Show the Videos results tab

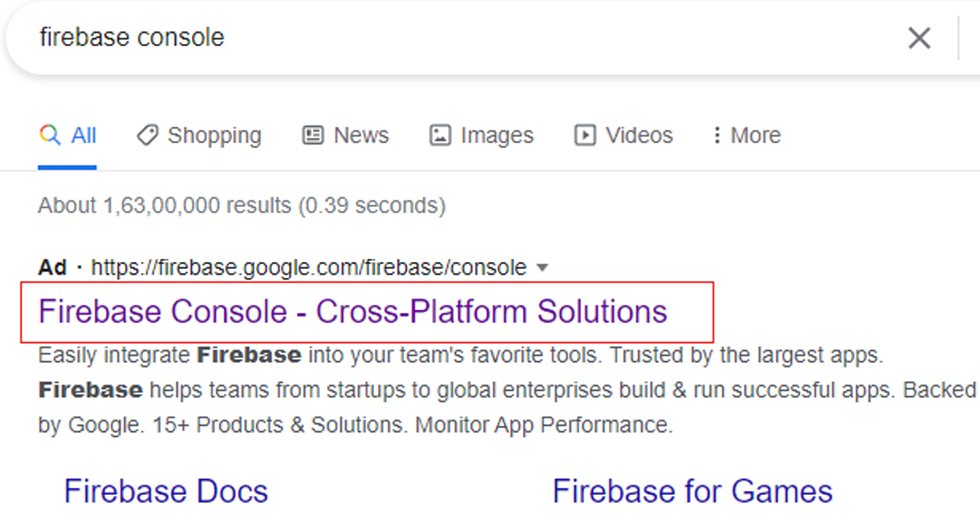click(x=639, y=135)
